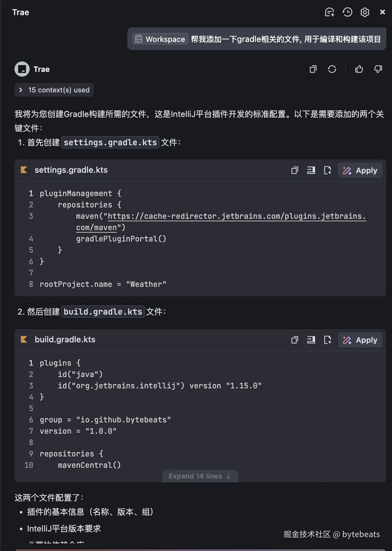Open Trae settings
Screen dimensions: 392x551
coord(365,12)
